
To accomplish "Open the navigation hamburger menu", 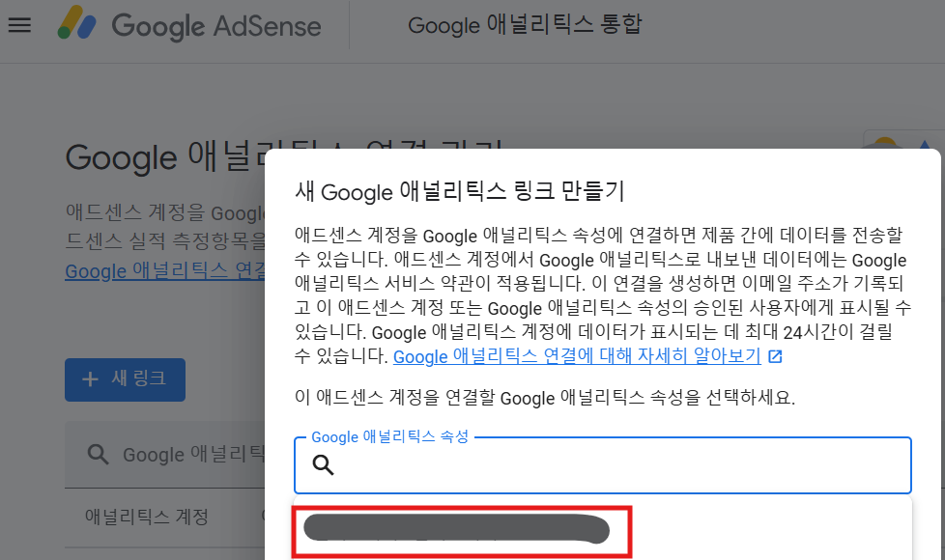I will point(19,25).
